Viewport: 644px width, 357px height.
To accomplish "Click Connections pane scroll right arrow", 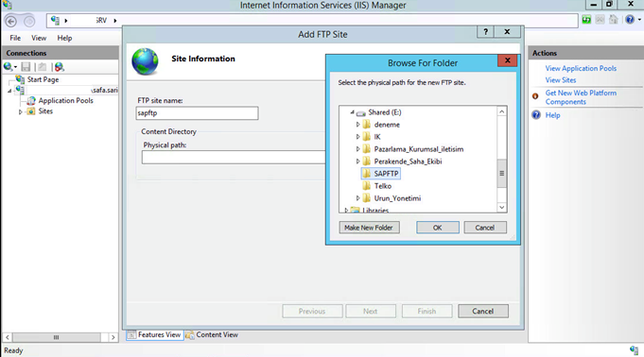I will pyautogui.click(x=113, y=337).
